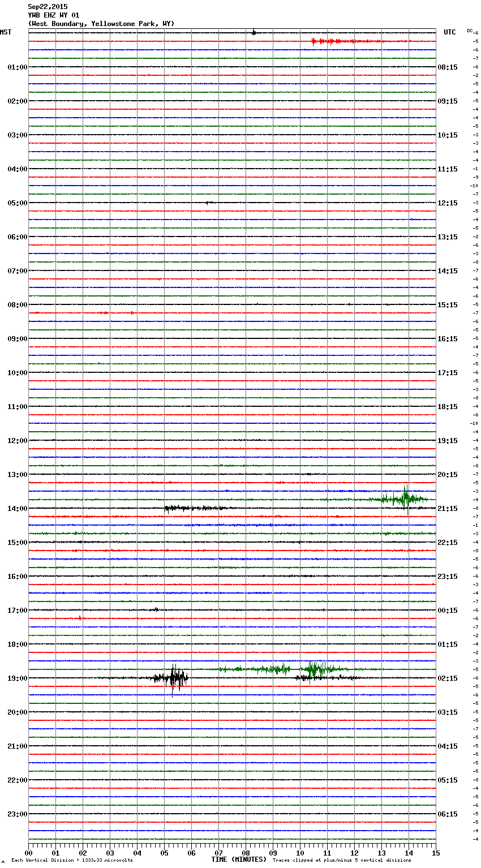Click the 20:15 UTC time label
The width and height of the screenshot is (481, 868).
coord(448,475)
